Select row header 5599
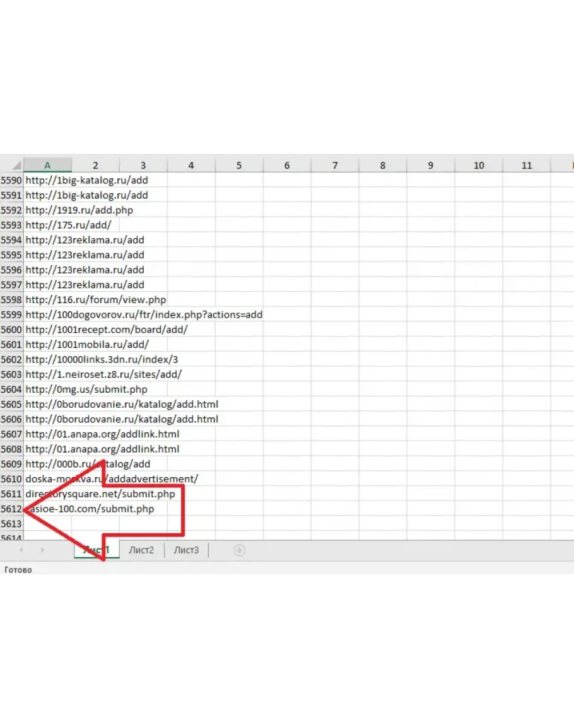This screenshot has height=728, width=574. pyautogui.click(x=11, y=315)
